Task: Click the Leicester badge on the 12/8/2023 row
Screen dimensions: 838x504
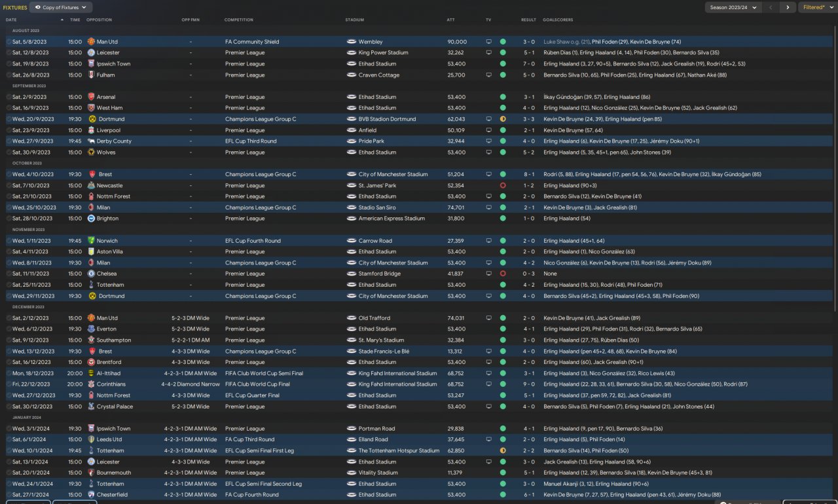Action: click(91, 53)
